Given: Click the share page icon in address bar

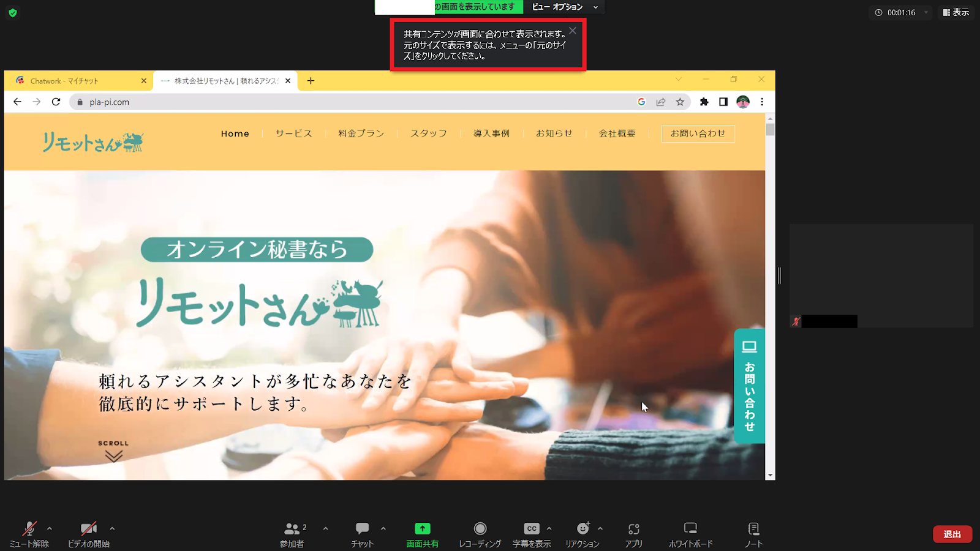Looking at the screenshot, I should 660,102.
